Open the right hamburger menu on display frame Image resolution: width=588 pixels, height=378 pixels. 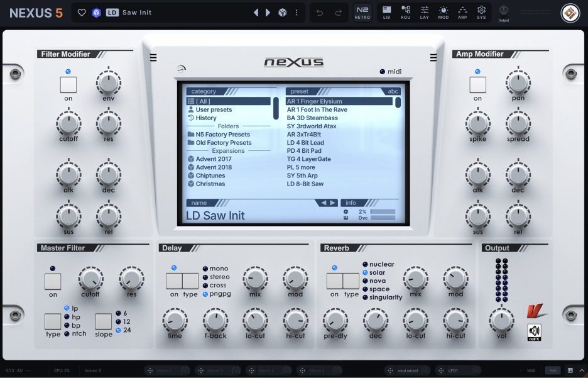point(433,57)
